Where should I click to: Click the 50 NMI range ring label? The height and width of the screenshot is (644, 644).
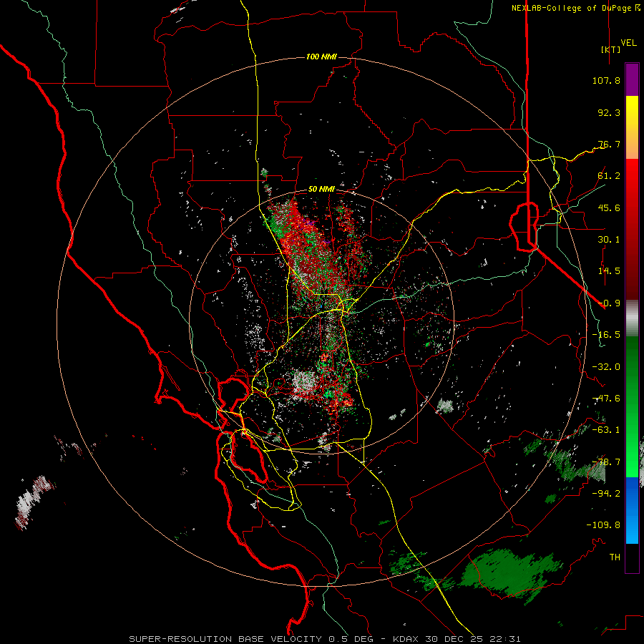tap(321, 189)
